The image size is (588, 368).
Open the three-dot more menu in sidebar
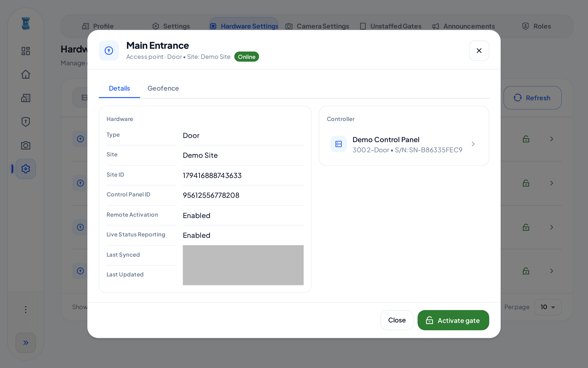(x=25, y=309)
